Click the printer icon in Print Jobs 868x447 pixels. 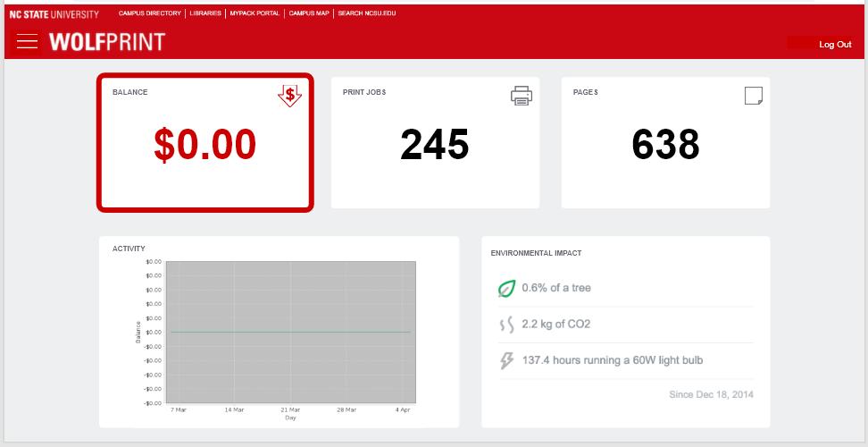[522, 96]
